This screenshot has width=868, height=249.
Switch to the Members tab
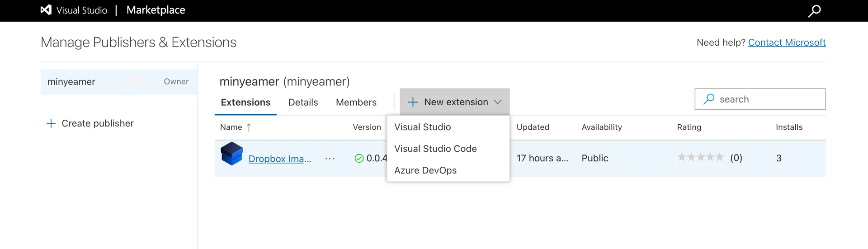click(x=356, y=103)
